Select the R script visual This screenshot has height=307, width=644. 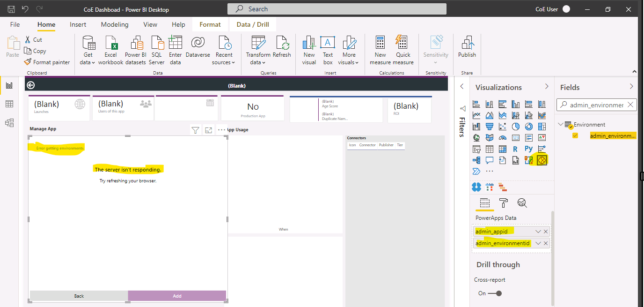click(x=515, y=149)
